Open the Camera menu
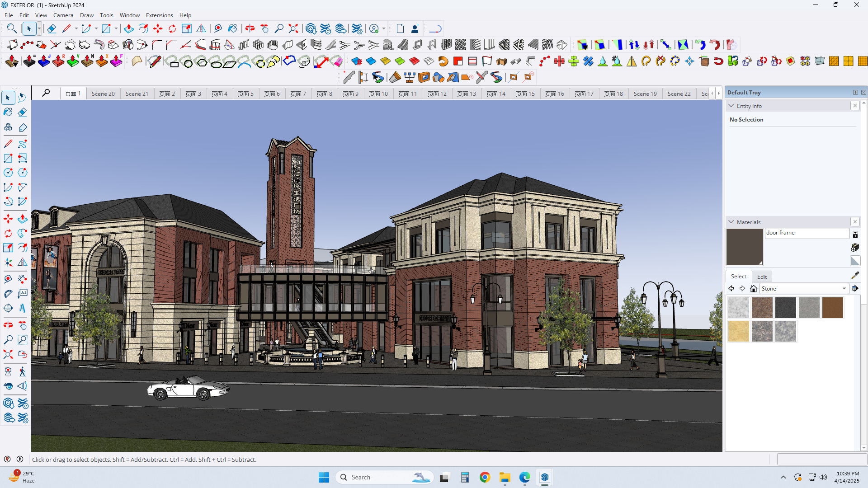The image size is (868, 488). [x=63, y=15]
